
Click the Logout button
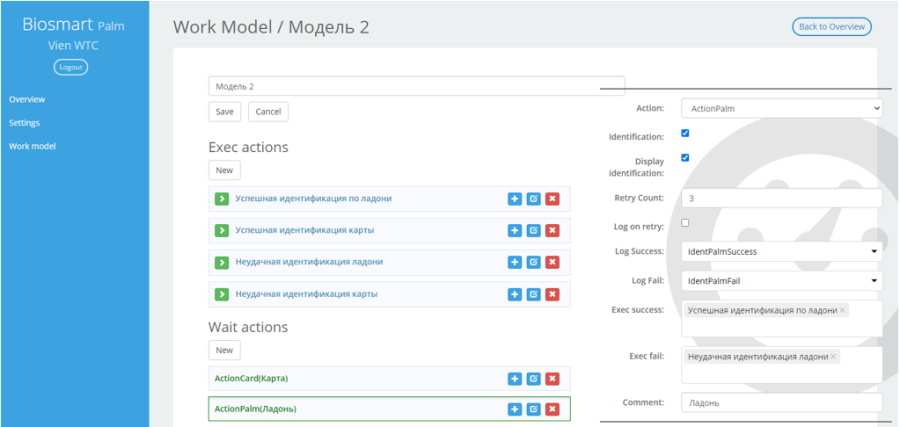[71, 67]
